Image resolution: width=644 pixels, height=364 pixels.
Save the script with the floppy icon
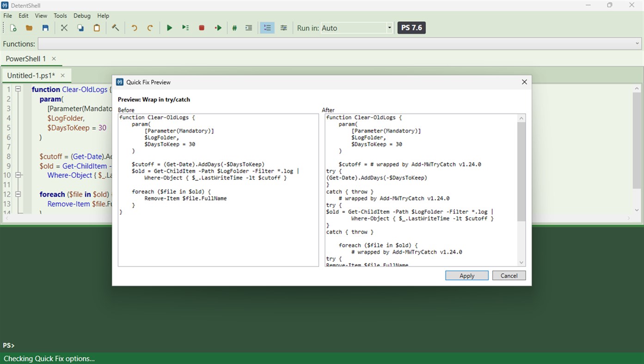coord(45,28)
